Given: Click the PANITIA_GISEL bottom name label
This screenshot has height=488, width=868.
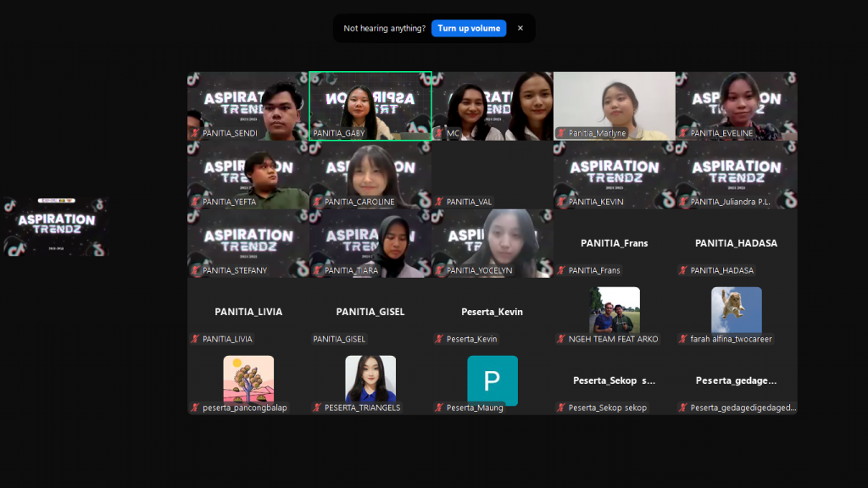Looking at the screenshot, I should pos(339,339).
